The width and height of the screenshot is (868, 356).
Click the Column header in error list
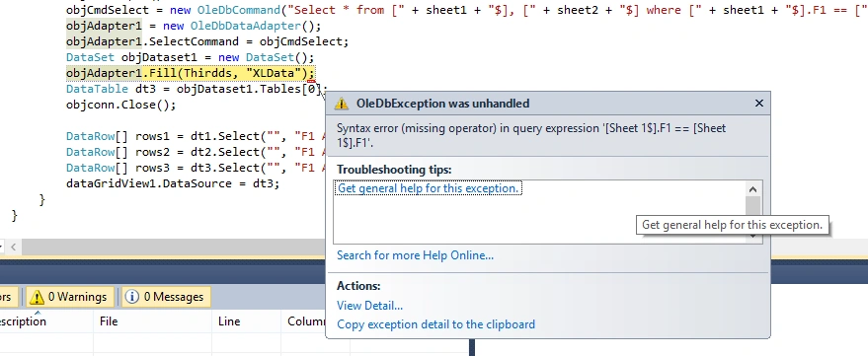click(304, 321)
